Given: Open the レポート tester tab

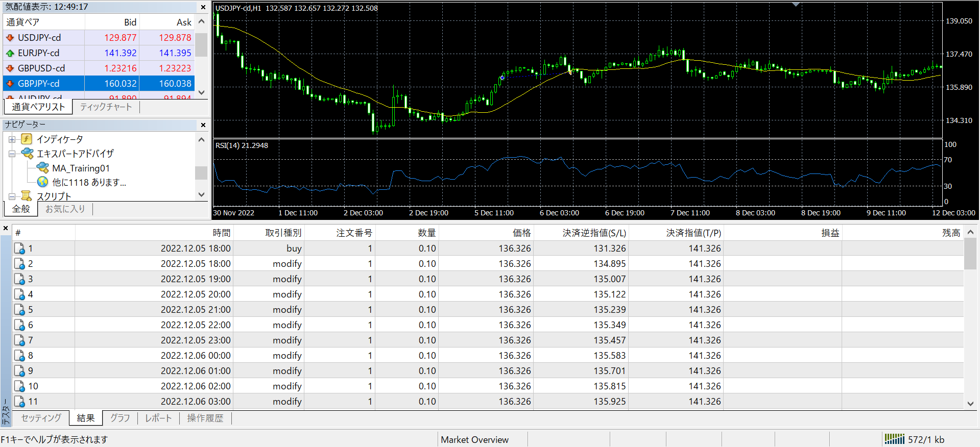Looking at the screenshot, I should point(158,418).
